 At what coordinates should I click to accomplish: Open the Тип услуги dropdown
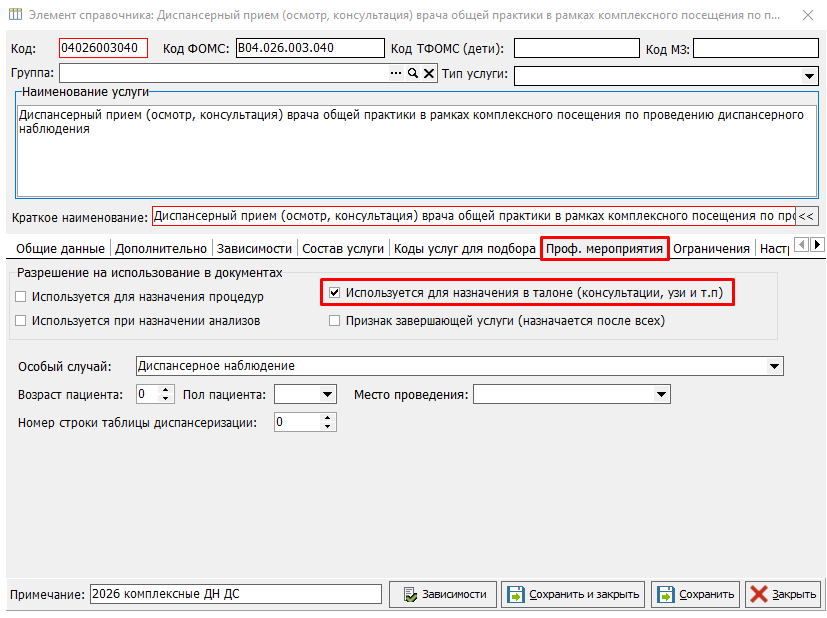pos(809,76)
